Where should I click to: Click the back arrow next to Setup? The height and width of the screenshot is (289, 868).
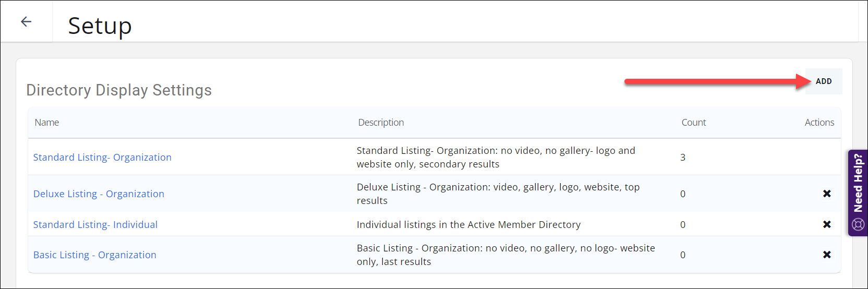[x=26, y=22]
